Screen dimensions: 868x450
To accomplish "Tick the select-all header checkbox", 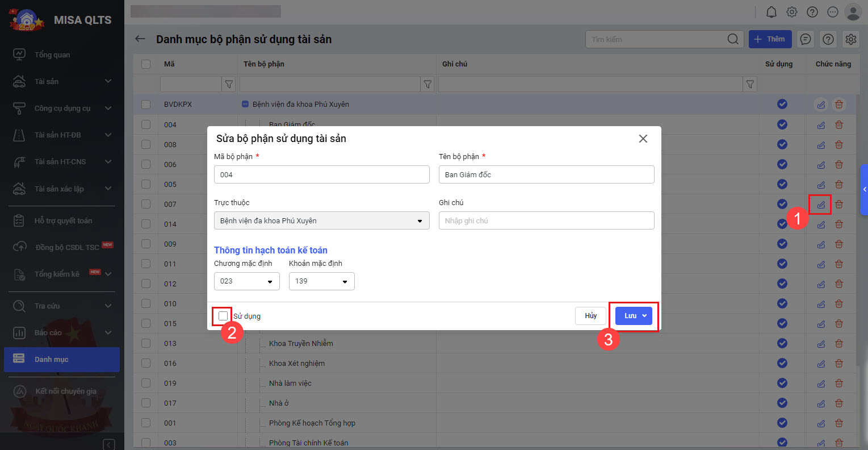I will click(x=146, y=64).
